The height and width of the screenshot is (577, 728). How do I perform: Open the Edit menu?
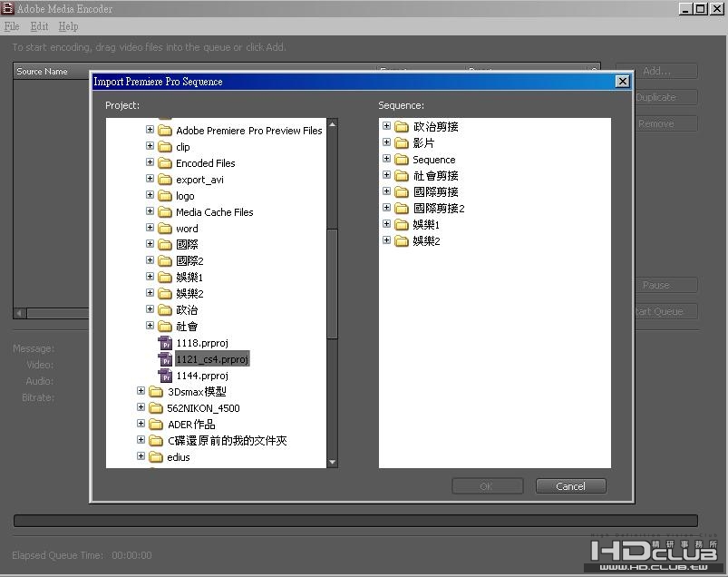coord(40,26)
